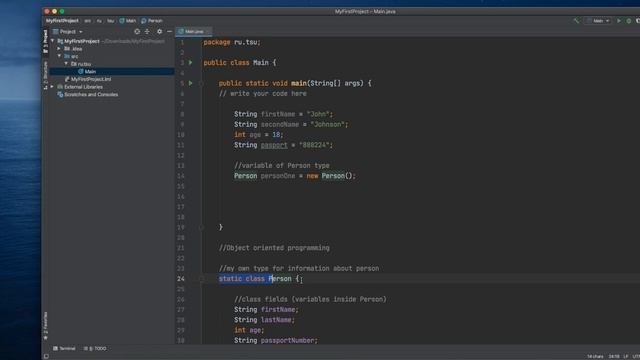This screenshot has width=640, height=360.
Task: Click the "package ru.tsu;" line in editor
Action: (x=232, y=42)
